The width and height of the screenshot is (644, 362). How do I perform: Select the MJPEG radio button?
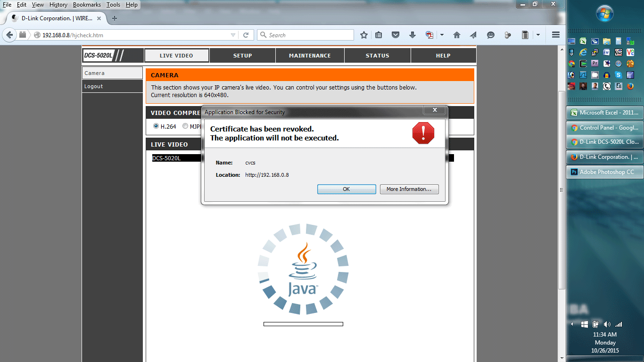coord(185,126)
